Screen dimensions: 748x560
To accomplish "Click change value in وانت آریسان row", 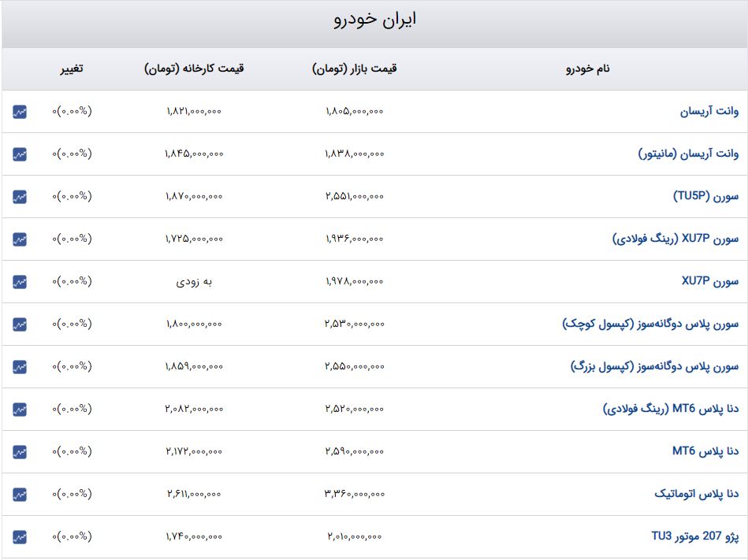I will 72,112.
